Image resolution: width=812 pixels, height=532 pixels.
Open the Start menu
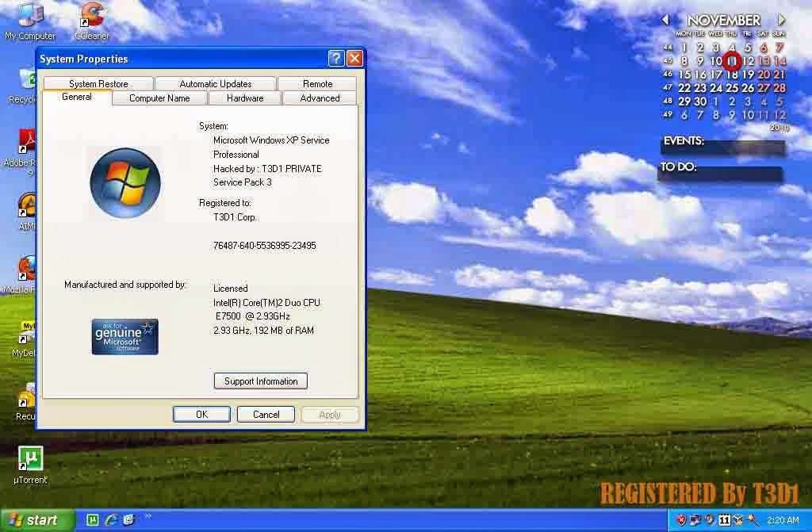point(37,520)
